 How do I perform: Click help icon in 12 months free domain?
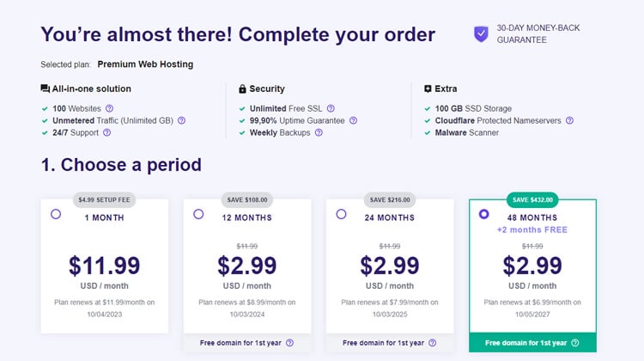(x=290, y=343)
